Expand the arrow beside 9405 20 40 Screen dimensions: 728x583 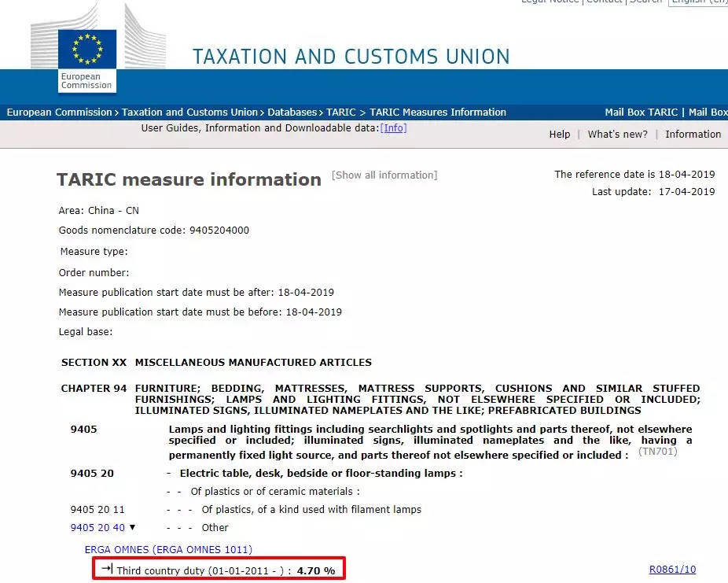pos(132,527)
